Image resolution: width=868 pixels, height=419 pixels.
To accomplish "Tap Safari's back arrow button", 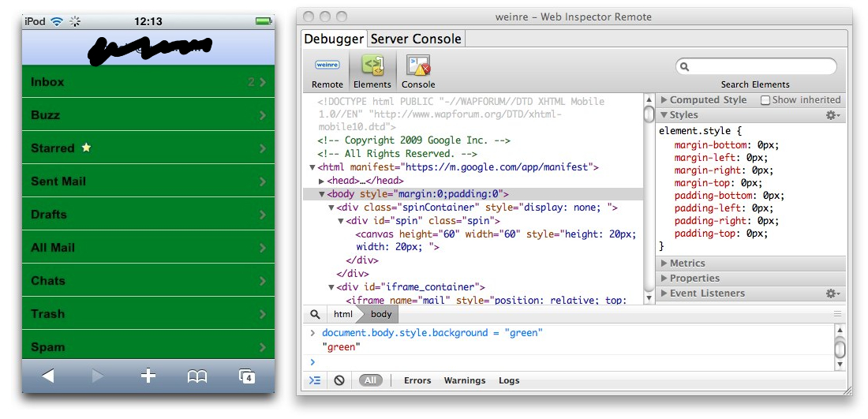I will pos(47,376).
